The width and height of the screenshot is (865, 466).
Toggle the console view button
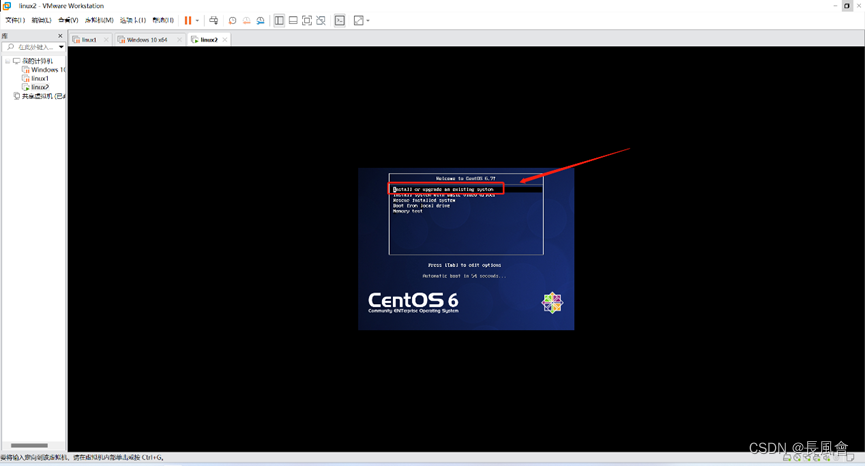click(x=340, y=20)
